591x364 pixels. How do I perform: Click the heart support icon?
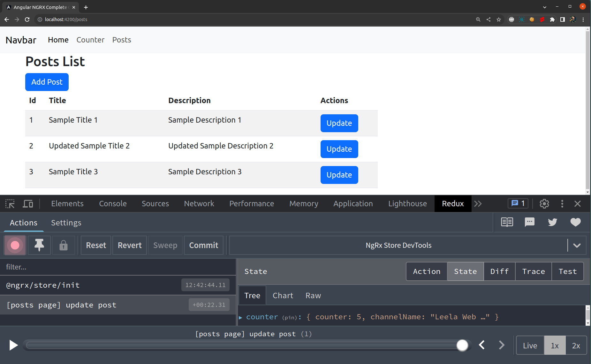click(575, 222)
